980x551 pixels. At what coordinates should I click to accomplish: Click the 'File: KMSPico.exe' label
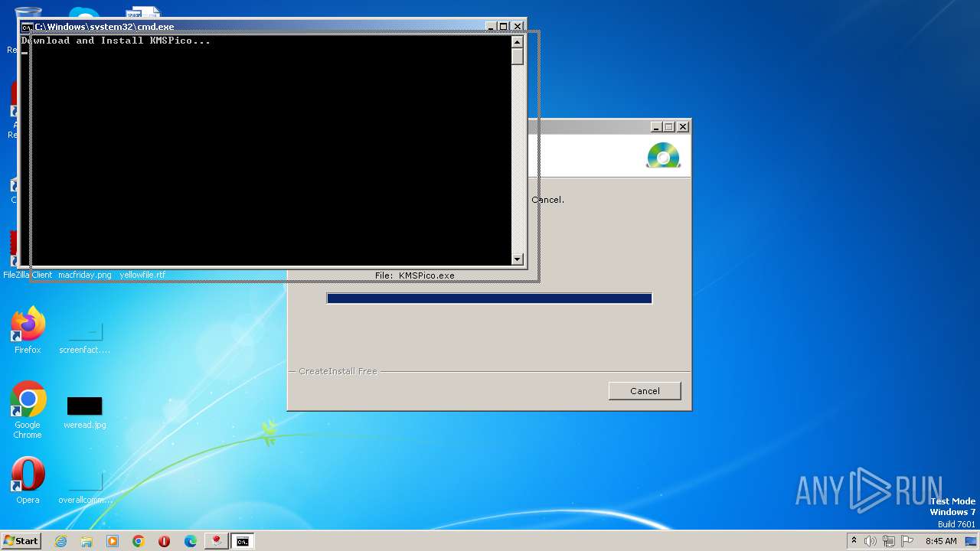[415, 275]
